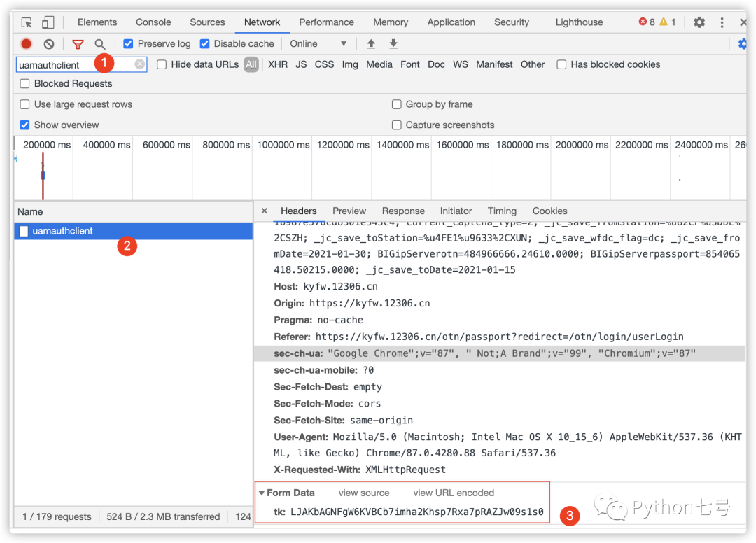Enable Hide data URLs
Screen dimensions: 756x543
pos(162,64)
